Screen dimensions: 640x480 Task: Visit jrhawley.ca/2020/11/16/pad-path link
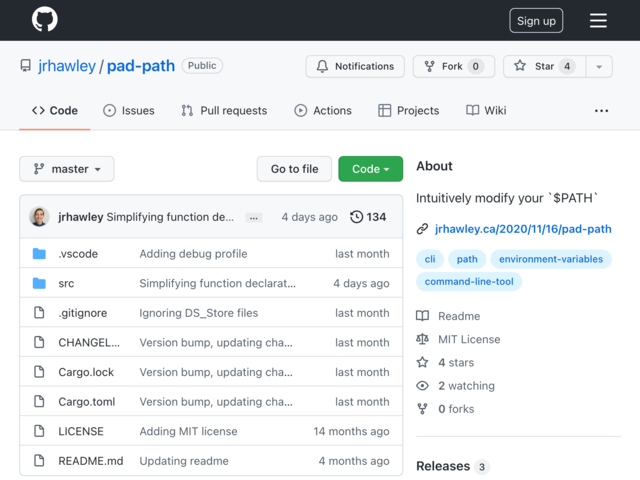tap(523, 229)
